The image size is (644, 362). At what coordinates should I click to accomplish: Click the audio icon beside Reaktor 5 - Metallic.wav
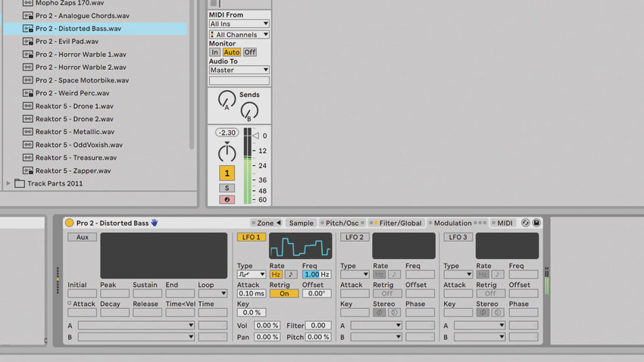tap(27, 132)
